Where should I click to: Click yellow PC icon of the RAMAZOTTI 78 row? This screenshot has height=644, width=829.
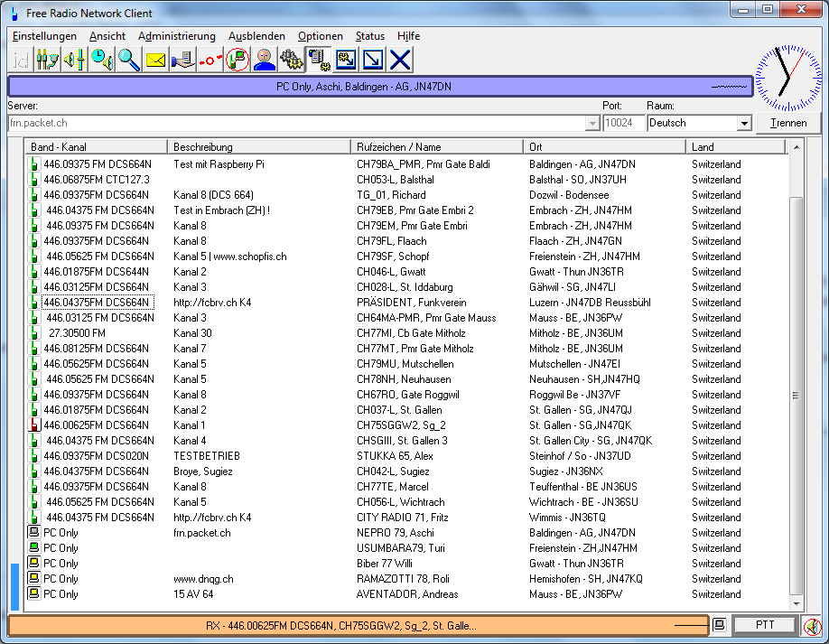[x=33, y=578]
